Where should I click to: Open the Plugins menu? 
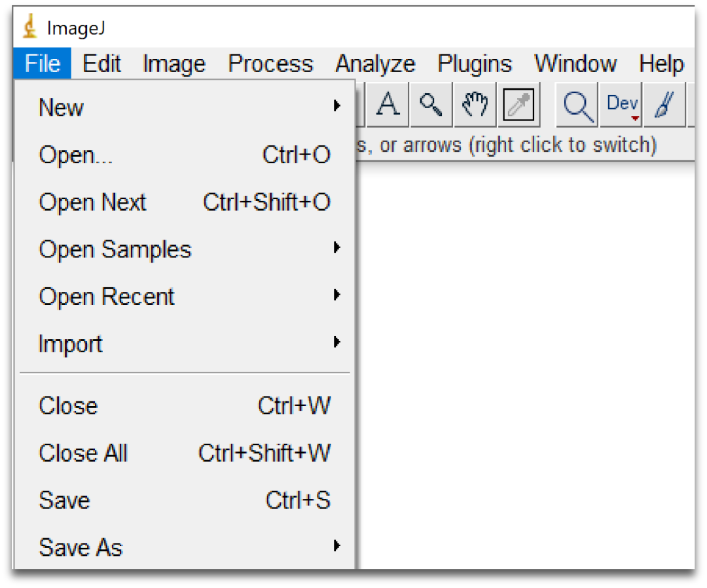(475, 64)
